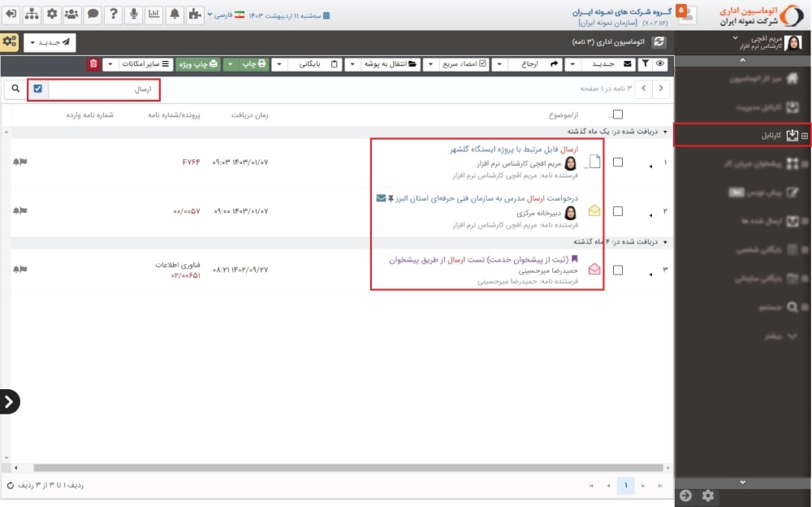812x507 pixels.
Task: Uncheck the ارسال search filter checkbox
Action: point(37,89)
